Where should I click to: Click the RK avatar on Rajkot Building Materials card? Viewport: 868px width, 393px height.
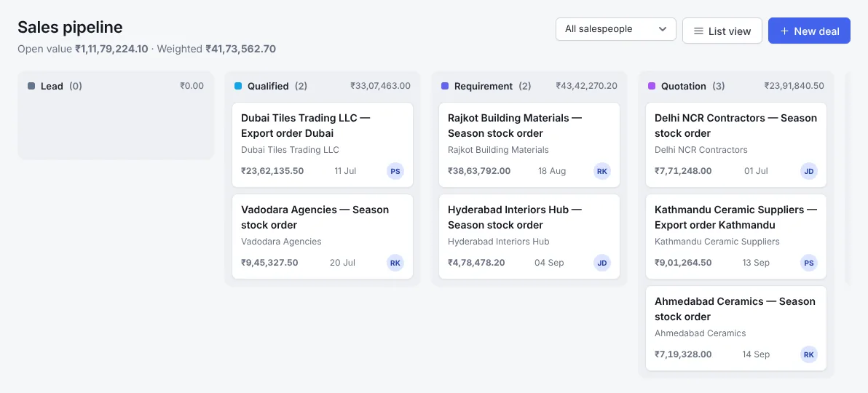602,171
